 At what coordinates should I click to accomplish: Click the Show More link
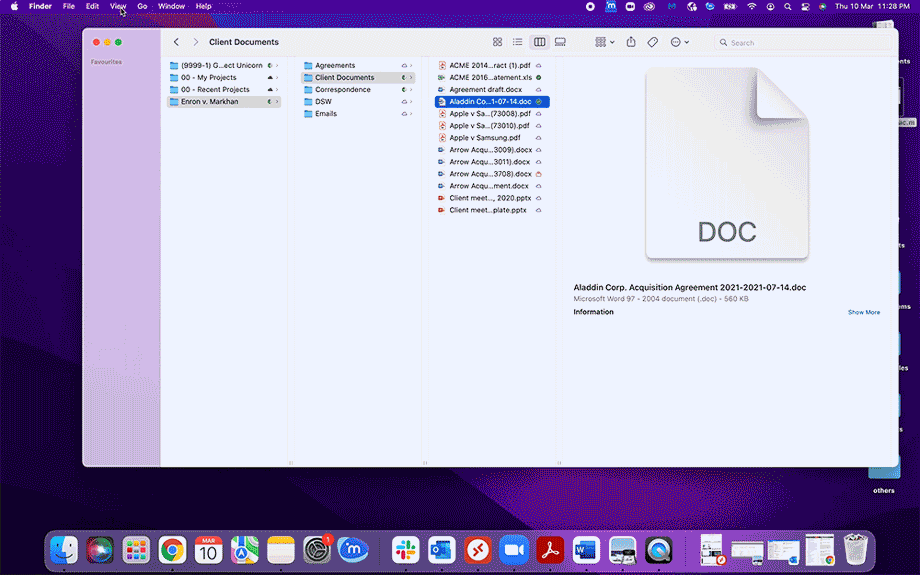click(863, 312)
